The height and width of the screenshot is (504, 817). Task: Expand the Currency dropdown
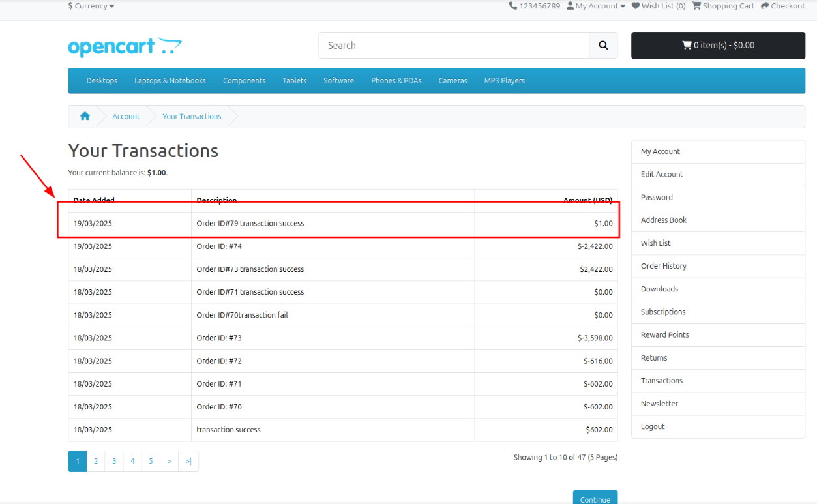coord(91,6)
